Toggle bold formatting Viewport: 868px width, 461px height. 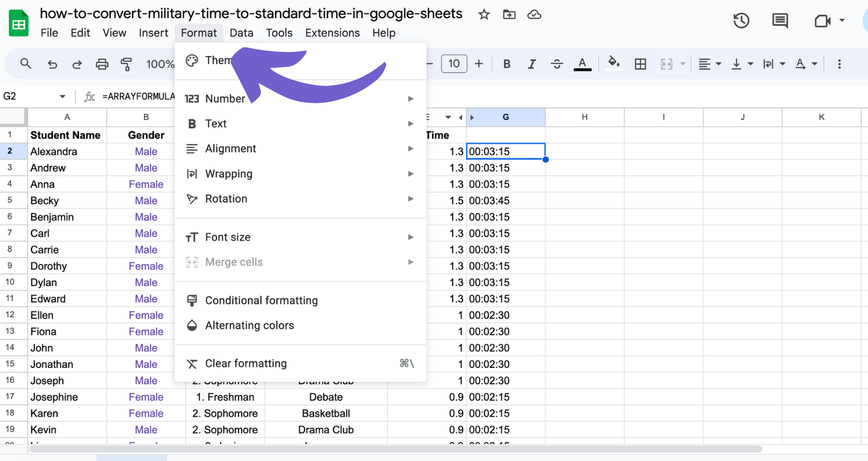[x=506, y=64]
